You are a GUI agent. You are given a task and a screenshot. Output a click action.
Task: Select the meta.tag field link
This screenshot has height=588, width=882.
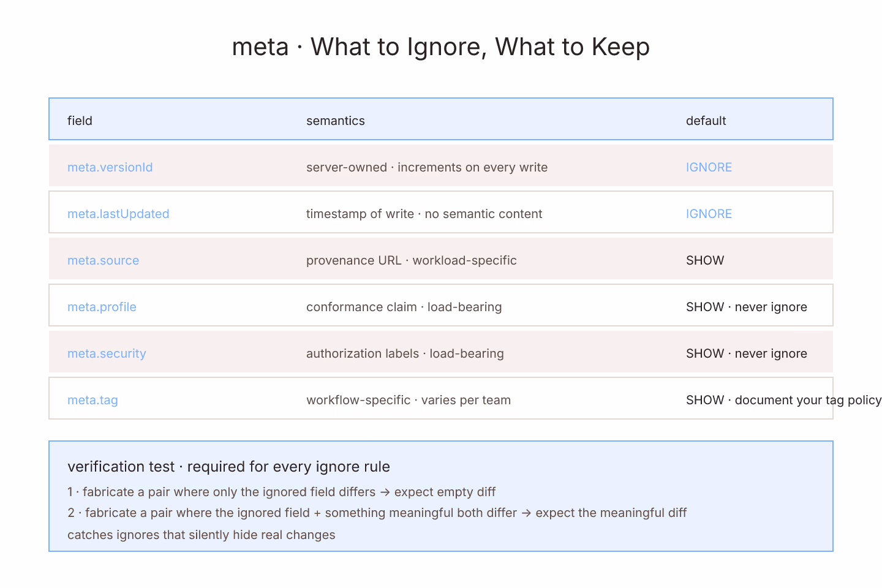pyautogui.click(x=92, y=400)
